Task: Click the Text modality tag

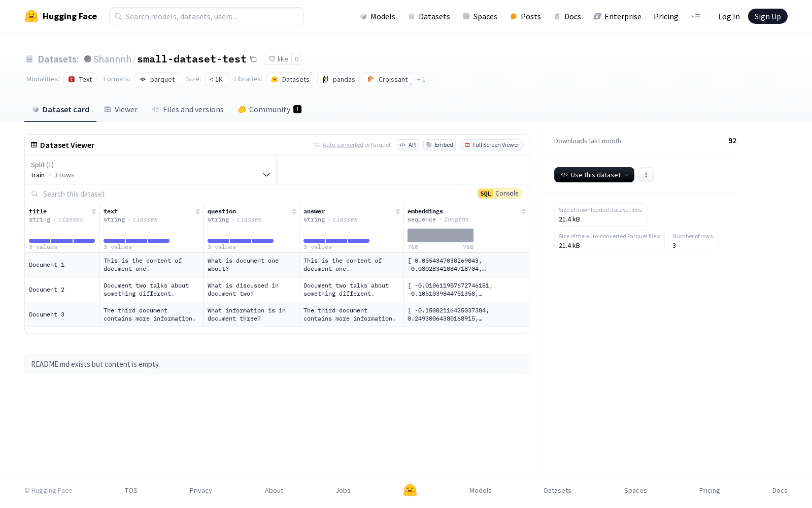Action: pyautogui.click(x=80, y=79)
